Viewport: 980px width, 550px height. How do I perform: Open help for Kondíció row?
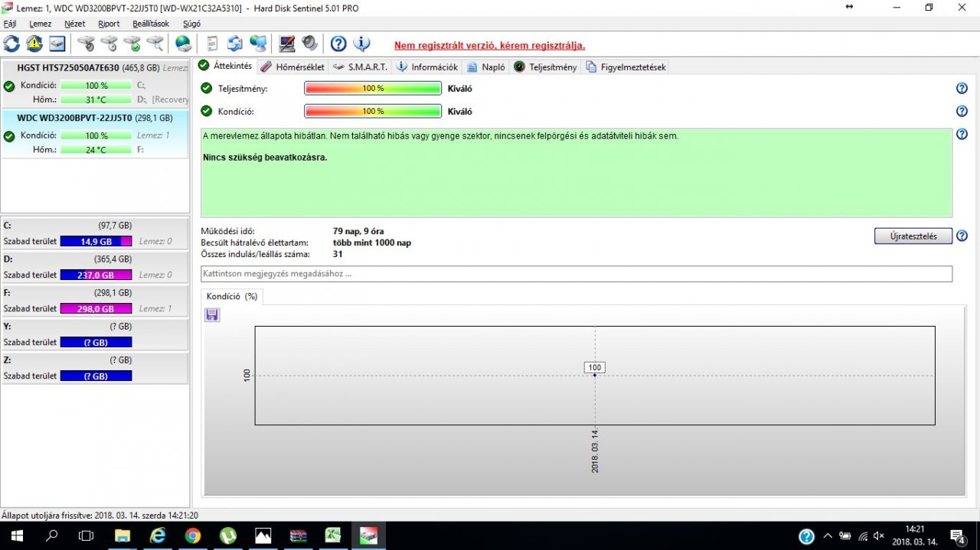pos(962,112)
